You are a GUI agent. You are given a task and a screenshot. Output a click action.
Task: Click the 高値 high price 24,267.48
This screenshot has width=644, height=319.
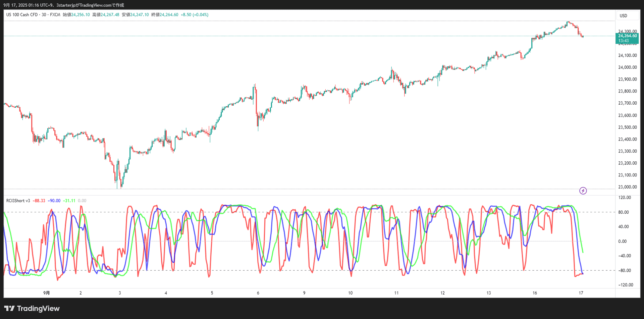(x=110, y=15)
